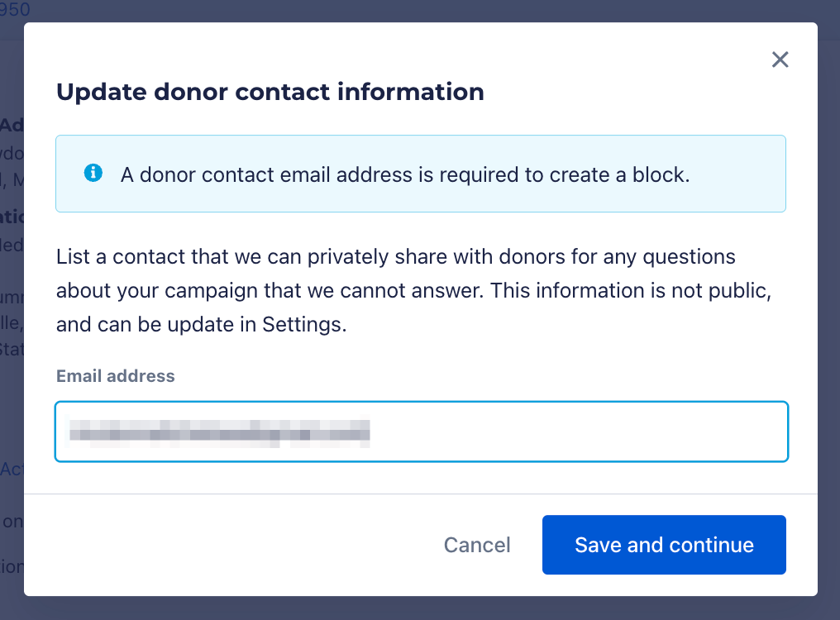This screenshot has height=620, width=840.
Task: Click the dimmed backdrop right of the dialog
Action: click(x=829, y=331)
